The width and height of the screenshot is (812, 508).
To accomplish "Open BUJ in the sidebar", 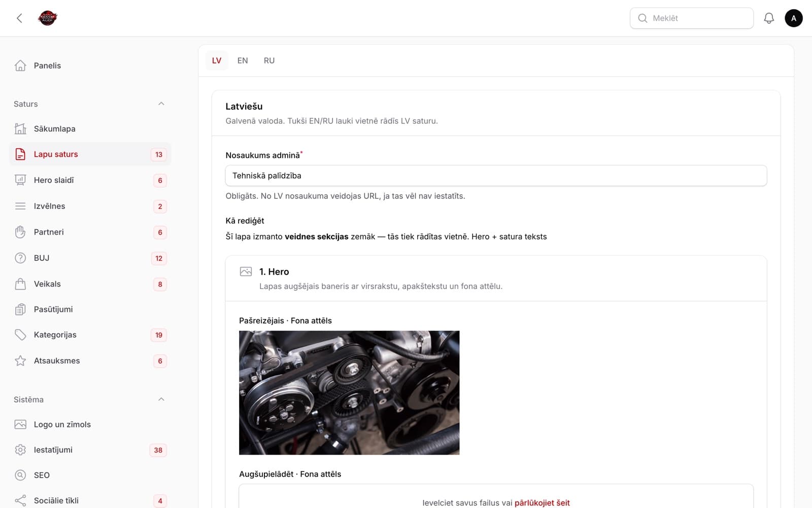I will [90, 258].
